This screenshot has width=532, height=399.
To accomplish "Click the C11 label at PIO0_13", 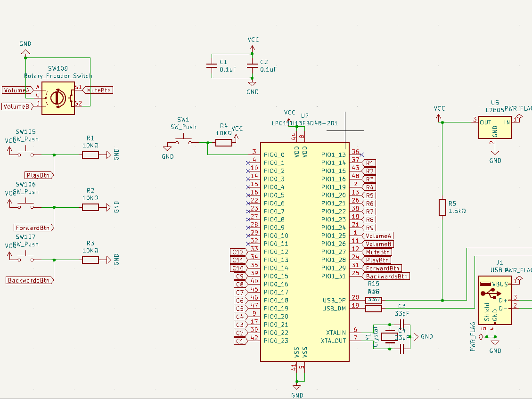I will tap(238, 260).
